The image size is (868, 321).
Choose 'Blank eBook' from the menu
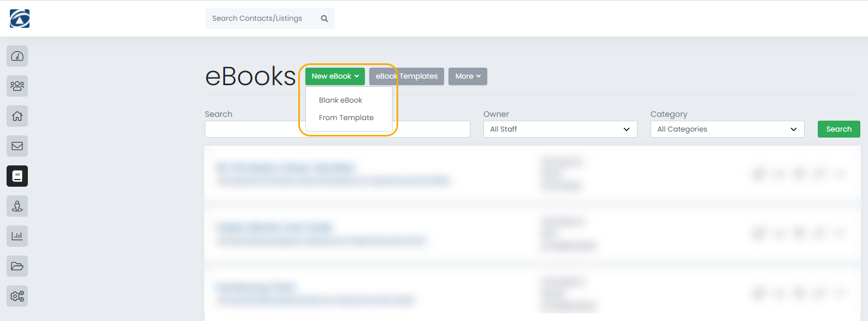pos(340,100)
